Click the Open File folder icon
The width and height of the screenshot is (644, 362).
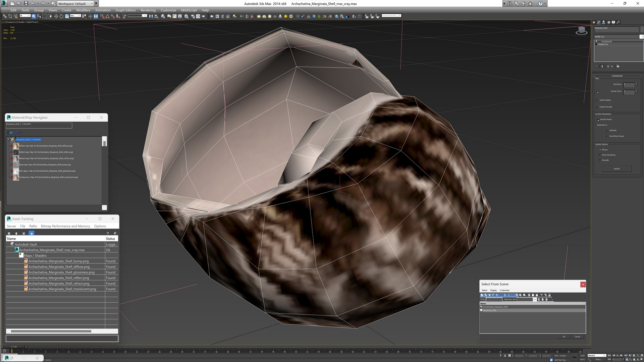[19, 3]
